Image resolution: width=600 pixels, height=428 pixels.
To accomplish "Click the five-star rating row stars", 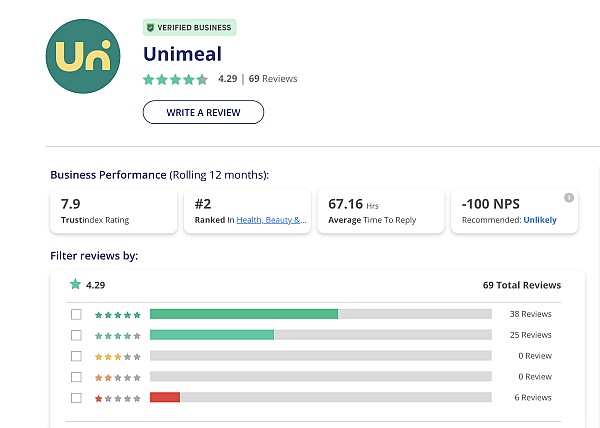I will (x=118, y=314).
